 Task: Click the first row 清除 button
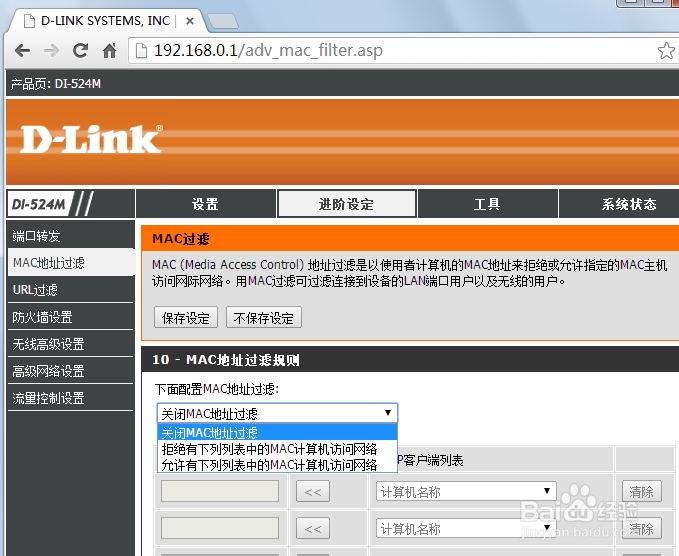[642, 491]
